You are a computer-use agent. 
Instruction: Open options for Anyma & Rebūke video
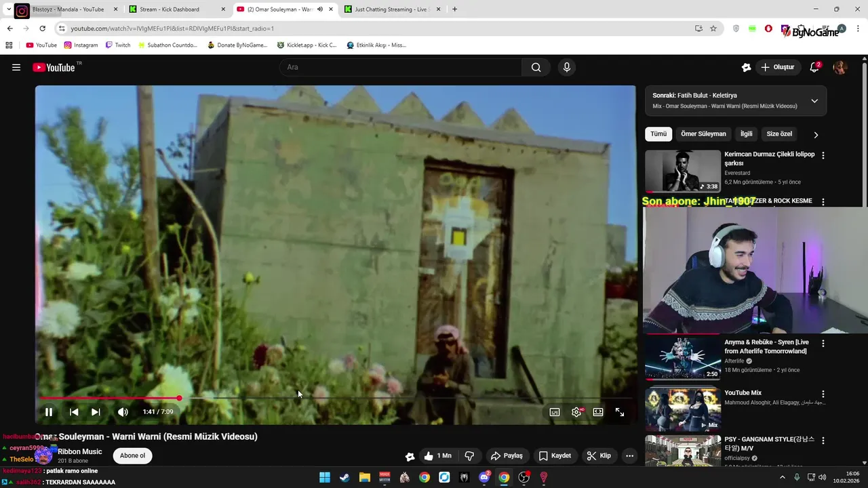pyautogui.click(x=823, y=344)
